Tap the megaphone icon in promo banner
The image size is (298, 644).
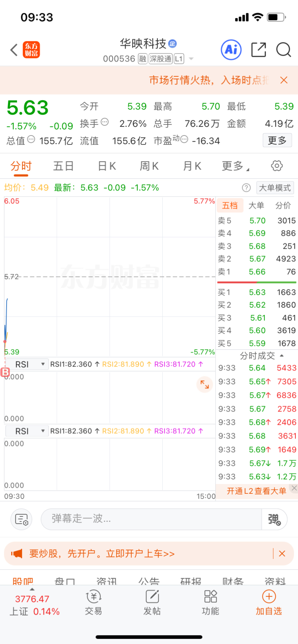tap(17, 553)
